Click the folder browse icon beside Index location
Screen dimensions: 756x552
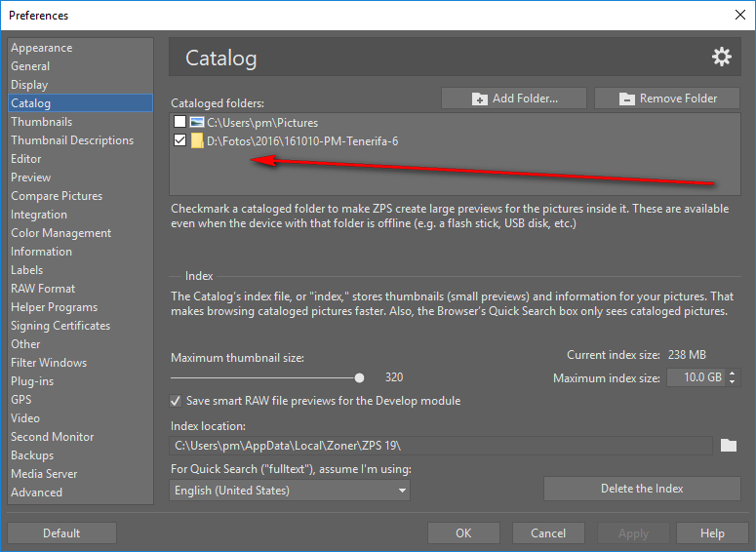click(728, 445)
